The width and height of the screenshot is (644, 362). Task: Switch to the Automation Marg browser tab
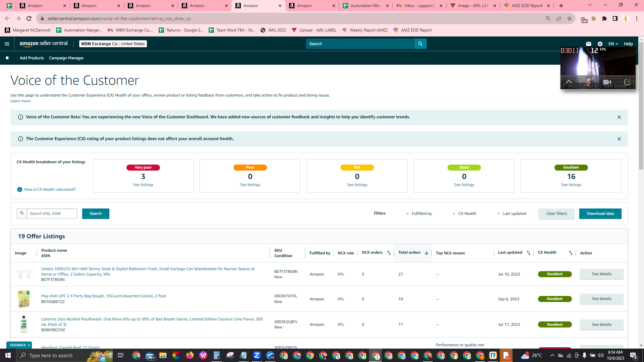[x=366, y=6]
